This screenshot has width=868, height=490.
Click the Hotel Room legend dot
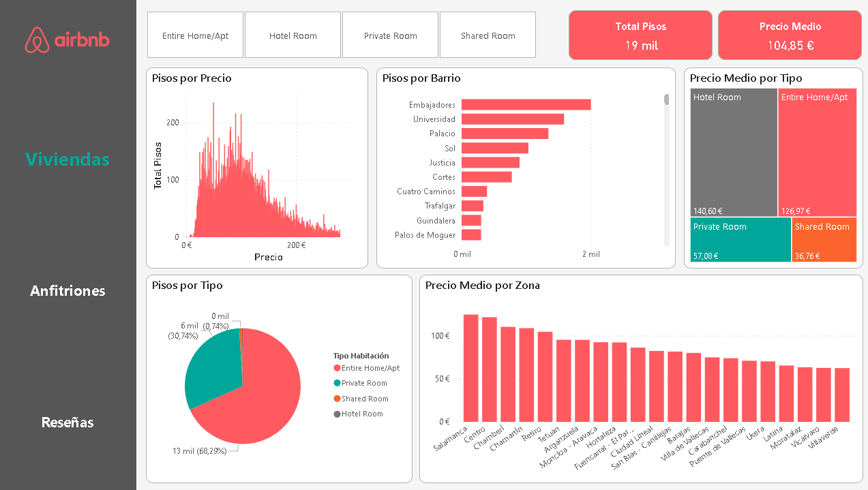[x=337, y=414]
